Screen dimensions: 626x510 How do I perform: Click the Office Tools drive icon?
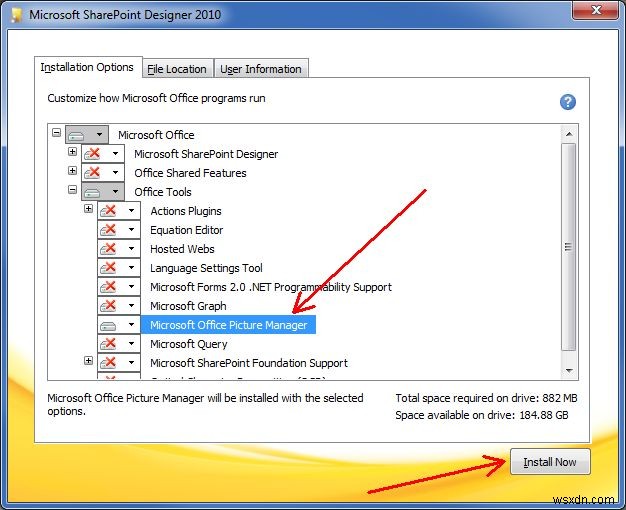(x=92, y=192)
